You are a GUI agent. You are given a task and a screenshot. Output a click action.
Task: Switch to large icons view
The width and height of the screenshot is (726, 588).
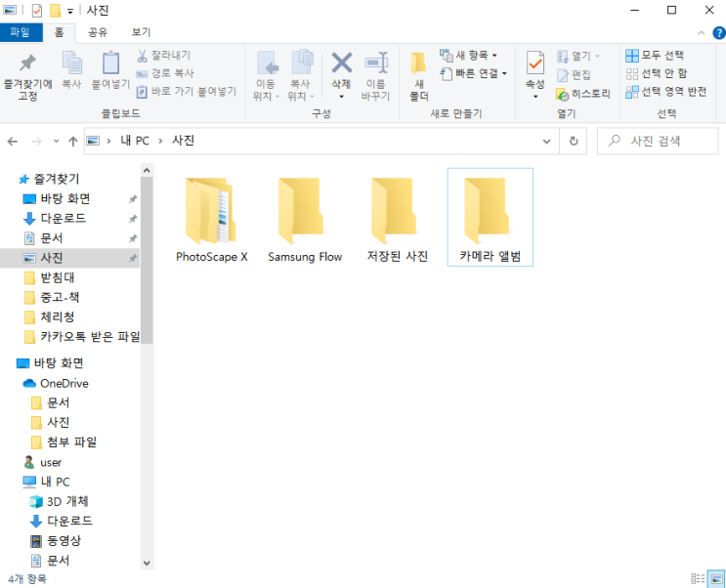tap(717, 579)
